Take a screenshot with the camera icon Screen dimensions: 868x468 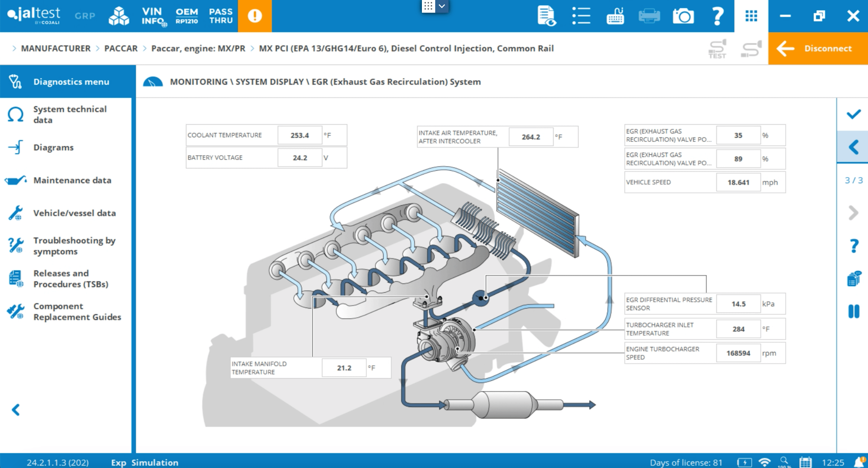(x=683, y=16)
